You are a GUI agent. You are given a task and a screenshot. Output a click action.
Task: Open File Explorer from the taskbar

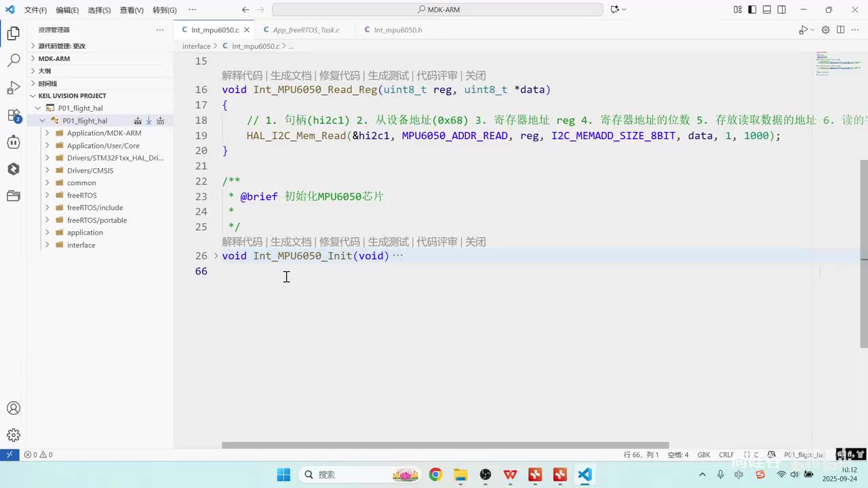click(460, 474)
